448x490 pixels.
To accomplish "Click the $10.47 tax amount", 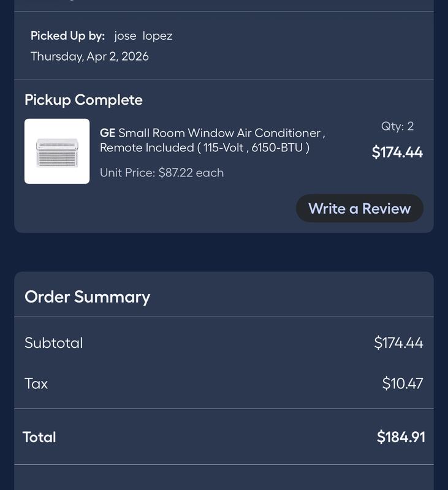I will (403, 383).
